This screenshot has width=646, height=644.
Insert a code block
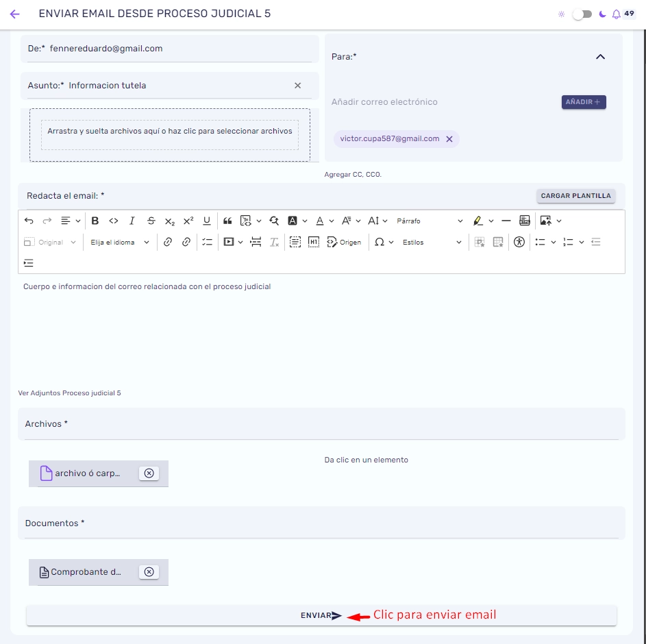(245, 221)
